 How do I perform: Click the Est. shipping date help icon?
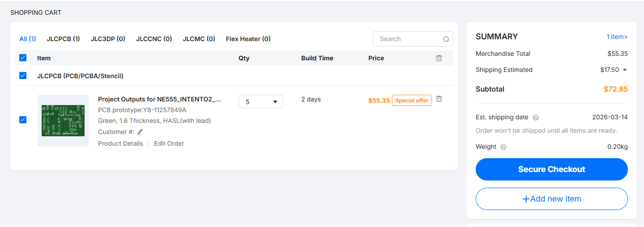(x=536, y=118)
